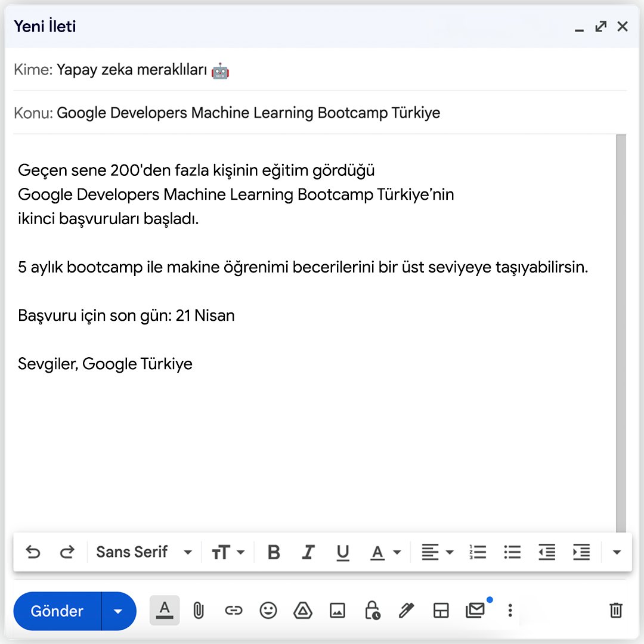
Task: Click the '5 aylık bootcamp' sentence
Action: coord(303,267)
